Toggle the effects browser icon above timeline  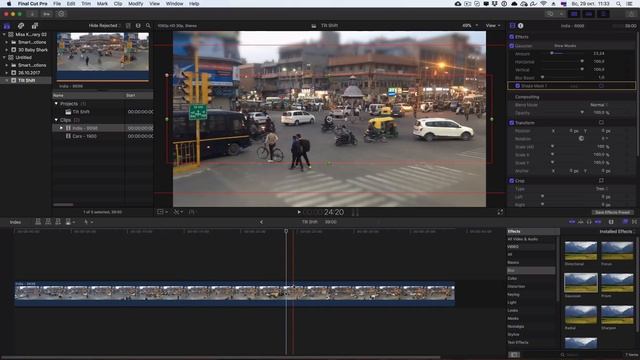625,222
